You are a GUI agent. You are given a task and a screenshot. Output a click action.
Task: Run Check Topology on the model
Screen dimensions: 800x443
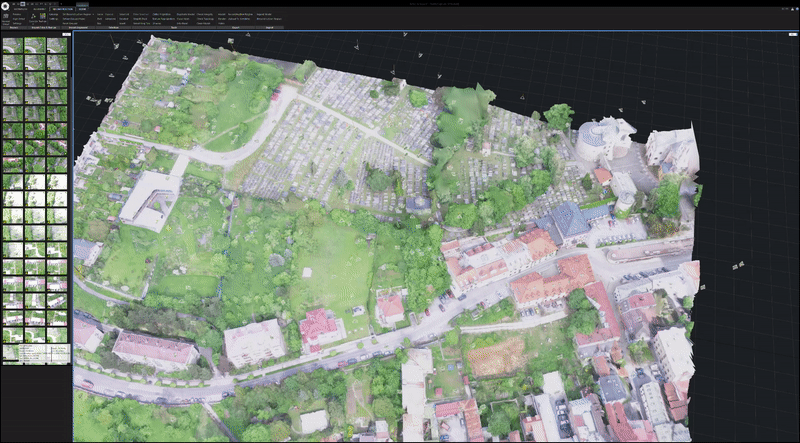pos(203,19)
